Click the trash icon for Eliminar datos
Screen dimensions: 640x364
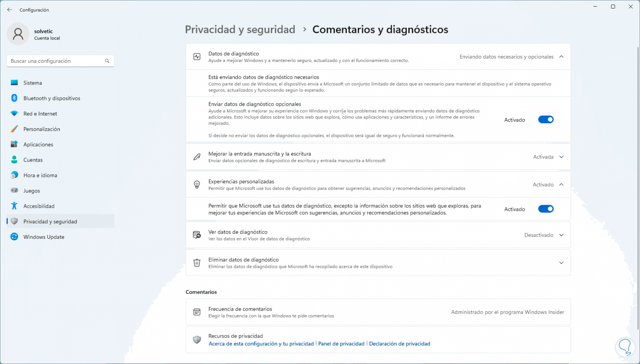(197, 263)
